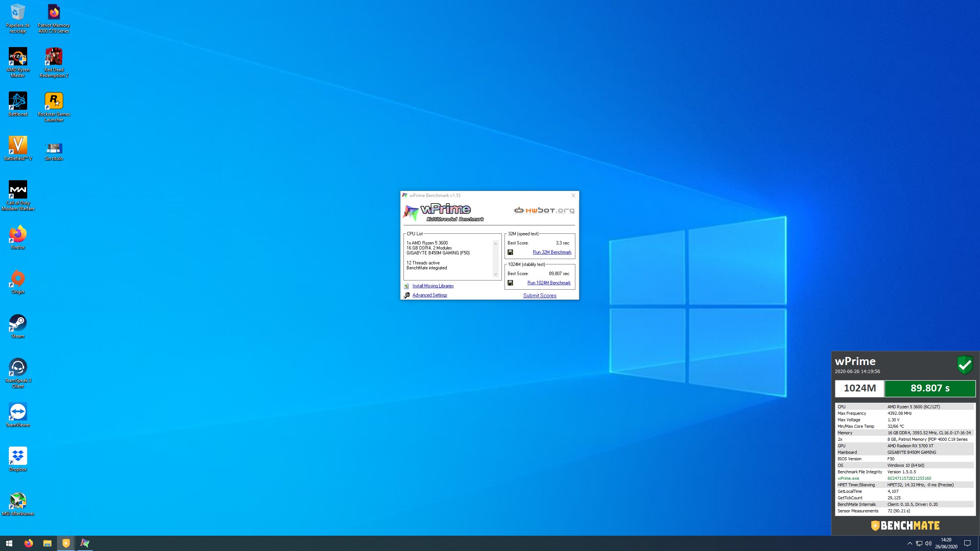The height and width of the screenshot is (551, 980).
Task: Click Submit Scores link
Action: click(x=540, y=295)
